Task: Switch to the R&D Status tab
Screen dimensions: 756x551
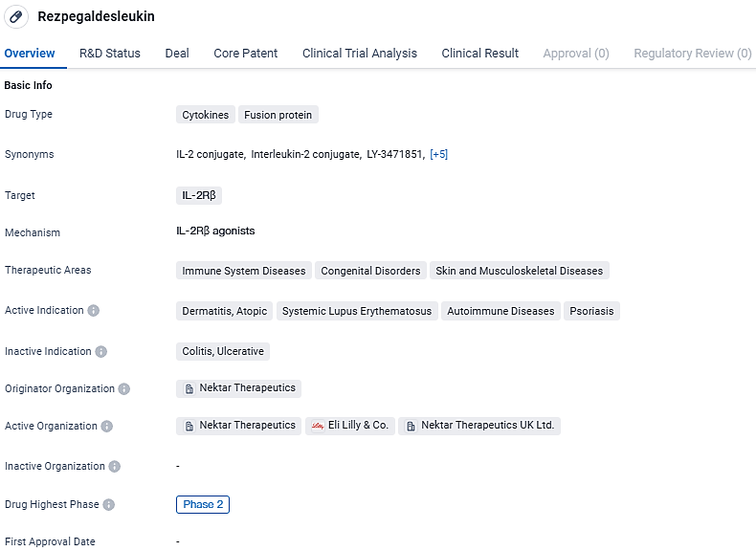Action: pyautogui.click(x=109, y=54)
